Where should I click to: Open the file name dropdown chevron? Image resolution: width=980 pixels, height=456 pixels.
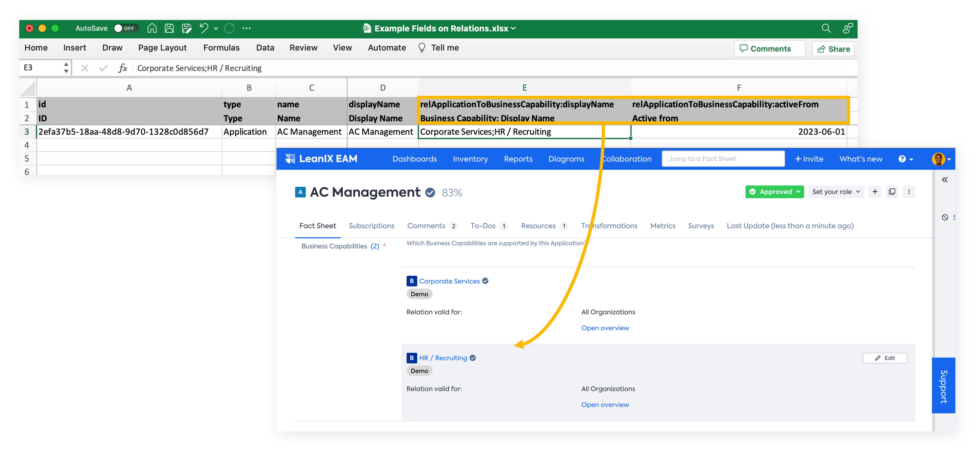[x=513, y=29]
